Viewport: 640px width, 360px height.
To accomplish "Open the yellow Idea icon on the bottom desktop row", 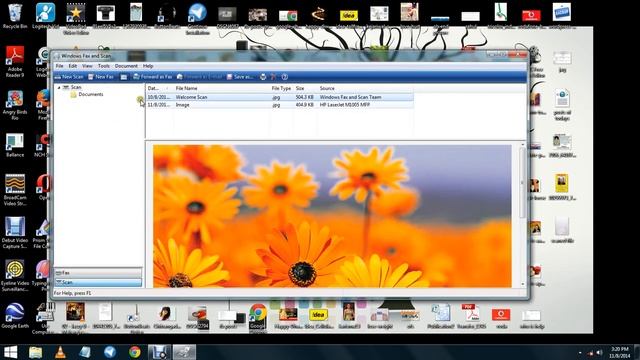I will (x=318, y=318).
